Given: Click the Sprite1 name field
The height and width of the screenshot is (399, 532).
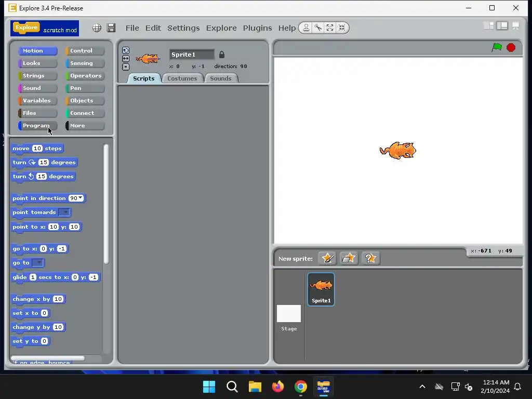Looking at the screenshot, I should [x=192, y=55].
